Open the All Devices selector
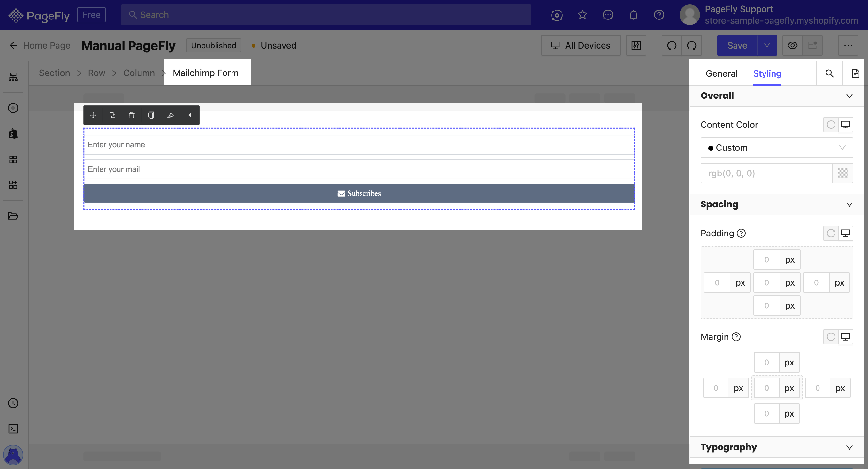The width and height of the screenshot is (868, 469). pyautogui.click(x=581, y=45)
